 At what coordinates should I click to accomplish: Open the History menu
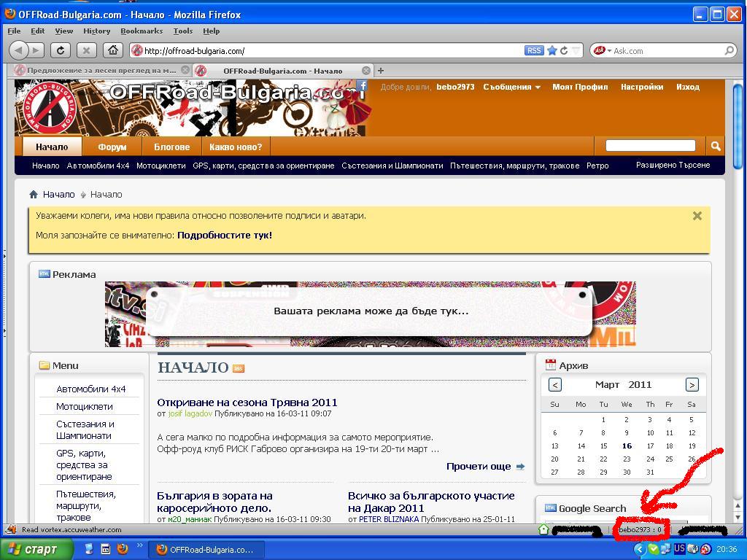click(97, 31)
